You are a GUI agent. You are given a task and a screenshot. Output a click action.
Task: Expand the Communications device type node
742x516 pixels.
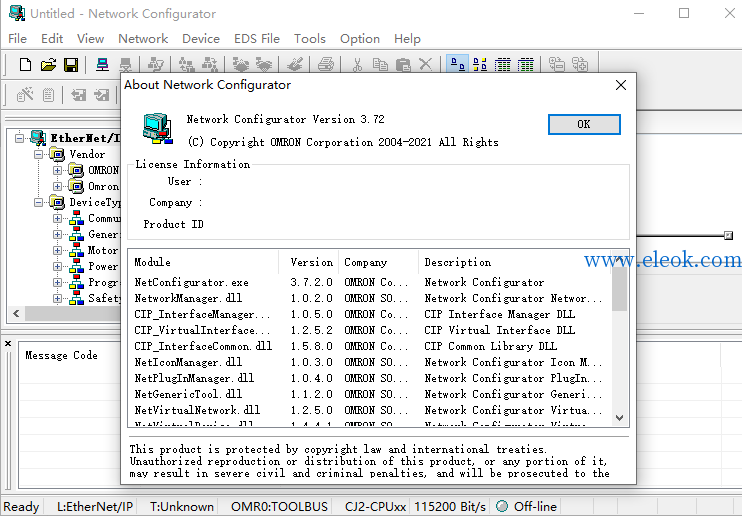click(x=57, y=219)
